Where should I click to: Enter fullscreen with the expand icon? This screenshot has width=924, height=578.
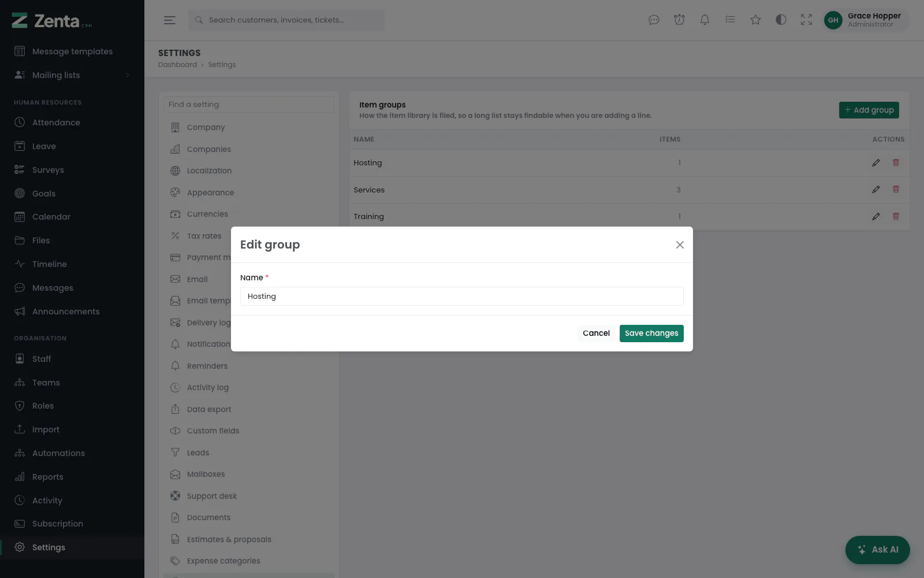coord(806,20)
